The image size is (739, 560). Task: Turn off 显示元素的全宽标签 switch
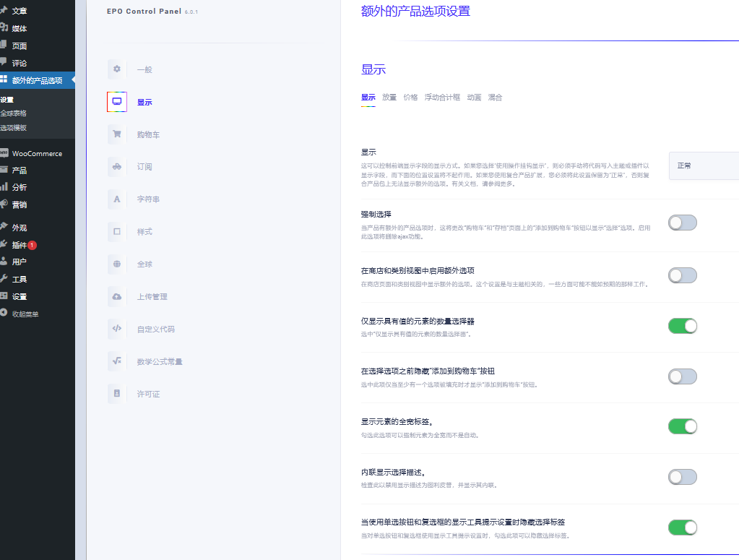[x=683, y=426]
